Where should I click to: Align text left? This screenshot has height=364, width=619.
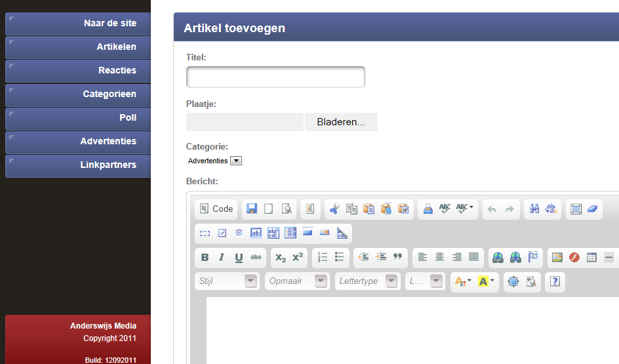tap(422, 257)
